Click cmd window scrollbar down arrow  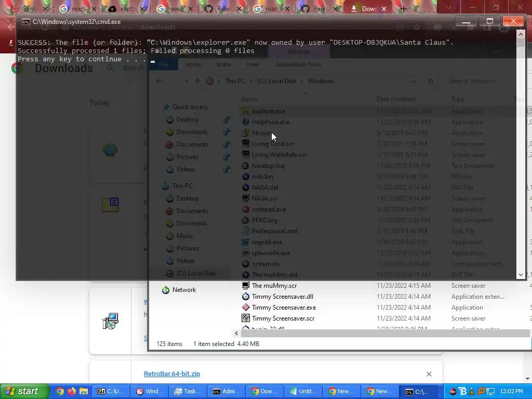pos(521,275)
